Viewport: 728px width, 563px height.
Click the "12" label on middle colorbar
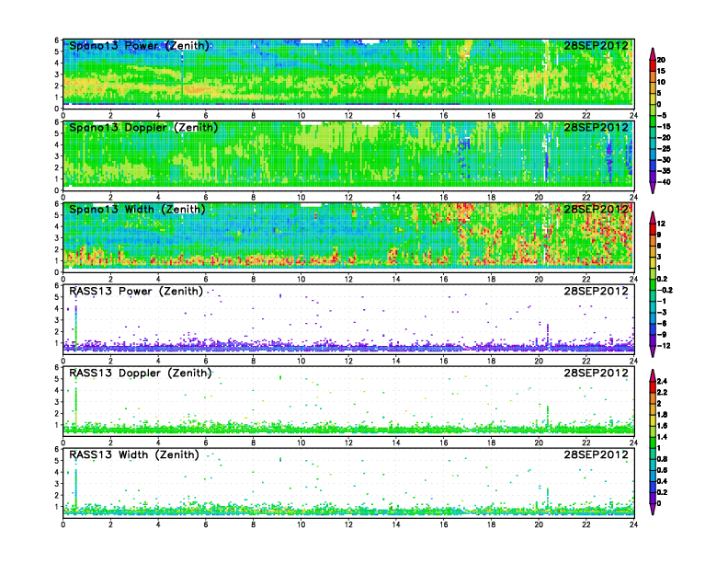[x=661, y=224]
